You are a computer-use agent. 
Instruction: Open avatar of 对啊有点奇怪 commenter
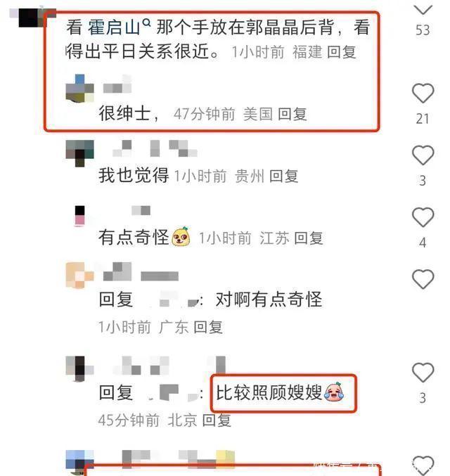[x=80, y=275]
